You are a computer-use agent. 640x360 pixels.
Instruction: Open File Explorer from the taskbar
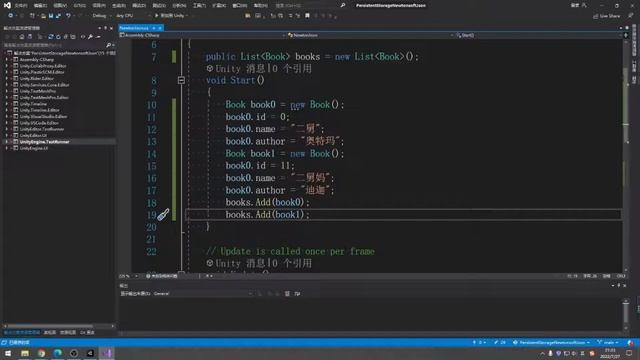(x=25, y=353)
